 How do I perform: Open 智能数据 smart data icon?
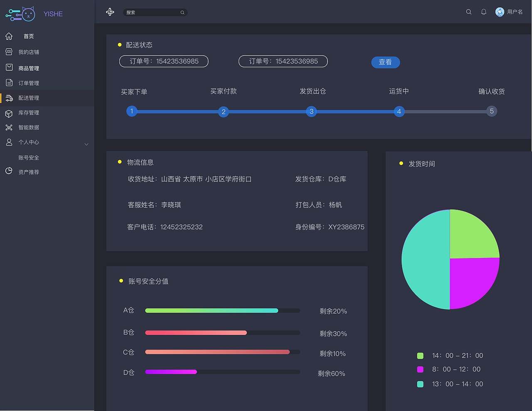8,127
